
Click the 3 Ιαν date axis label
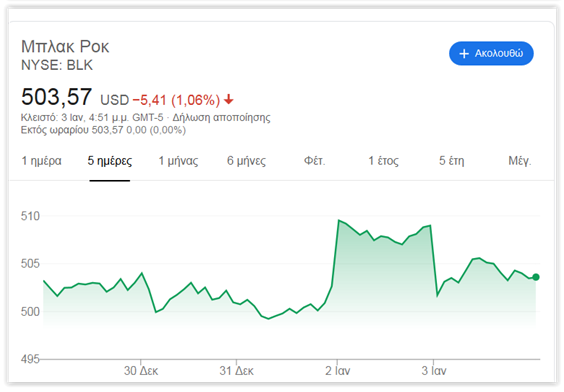434,371
